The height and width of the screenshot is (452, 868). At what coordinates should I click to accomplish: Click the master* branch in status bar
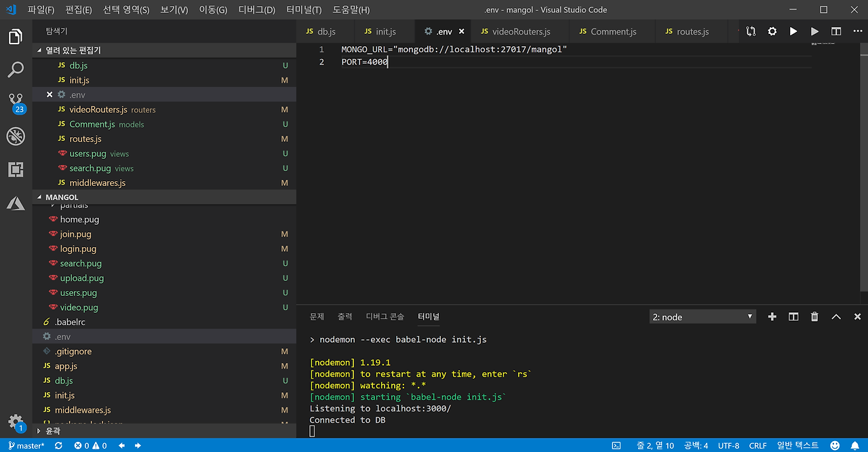pos(26,446)
